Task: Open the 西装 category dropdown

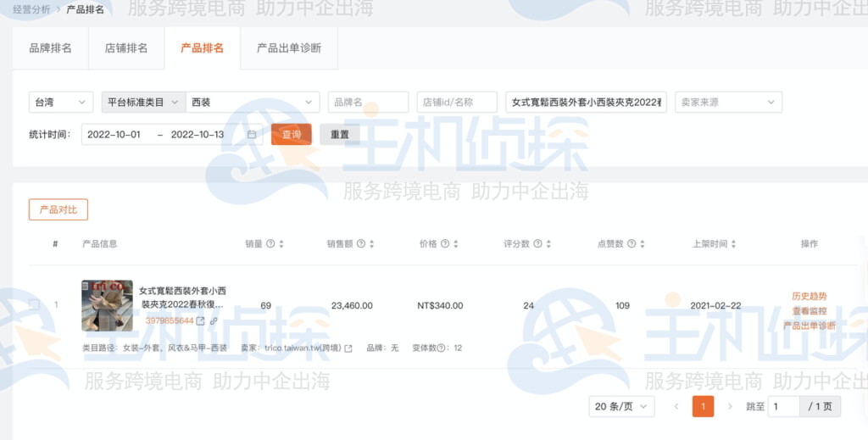Action: [x=253, y=103]
